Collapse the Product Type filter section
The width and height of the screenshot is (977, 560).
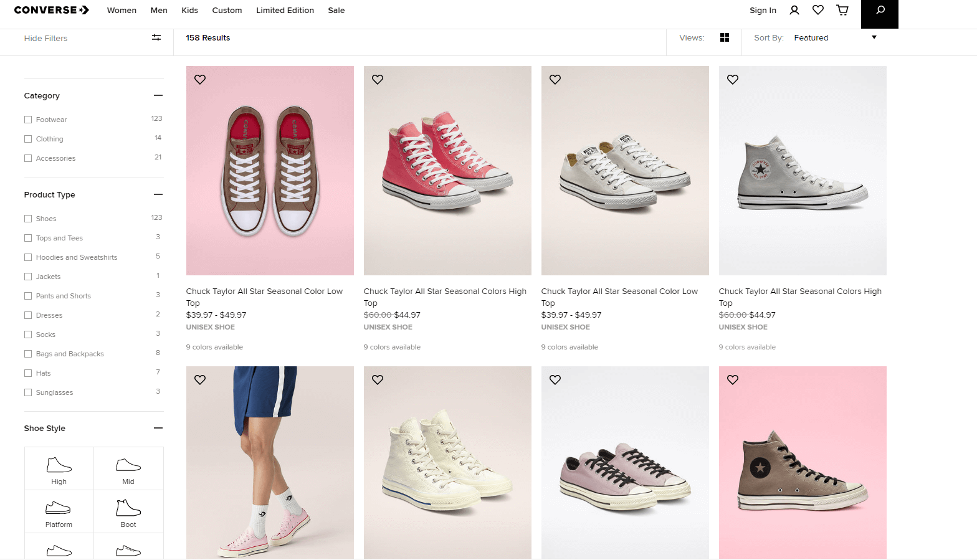(158, 194)
